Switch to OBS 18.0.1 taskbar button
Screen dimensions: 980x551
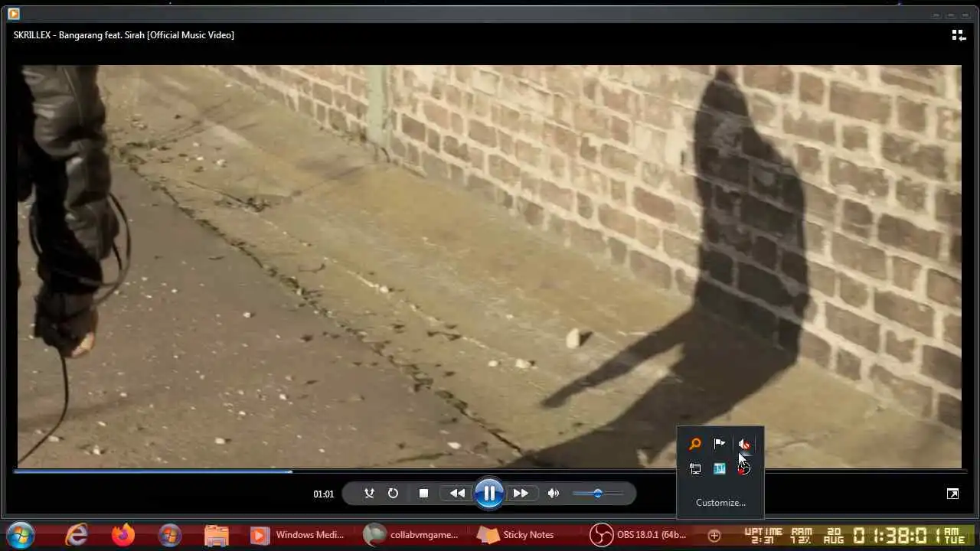tap(638, 535)
